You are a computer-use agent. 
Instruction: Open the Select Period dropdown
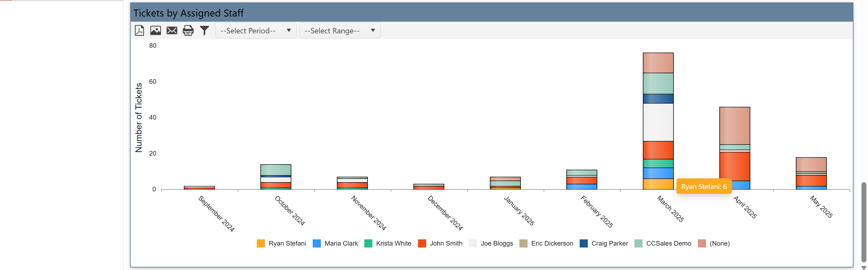(256, 31)
